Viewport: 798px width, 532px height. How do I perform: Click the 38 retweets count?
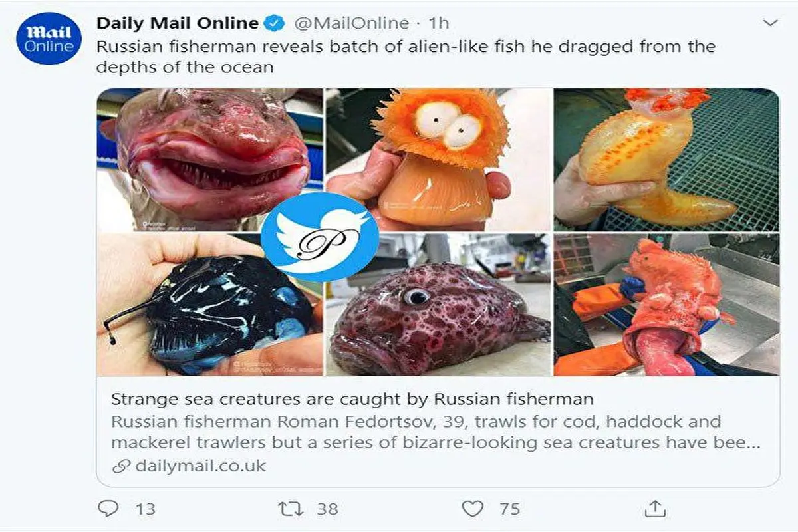(327, 509)
